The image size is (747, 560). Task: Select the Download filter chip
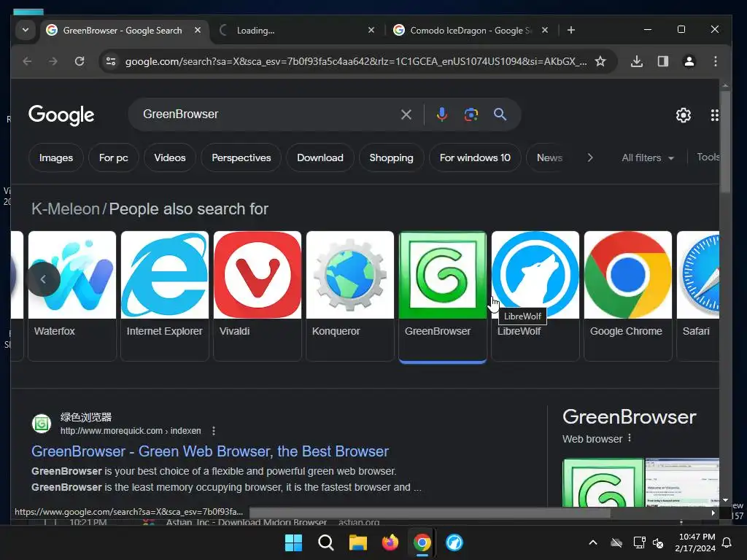coord(320,157)
